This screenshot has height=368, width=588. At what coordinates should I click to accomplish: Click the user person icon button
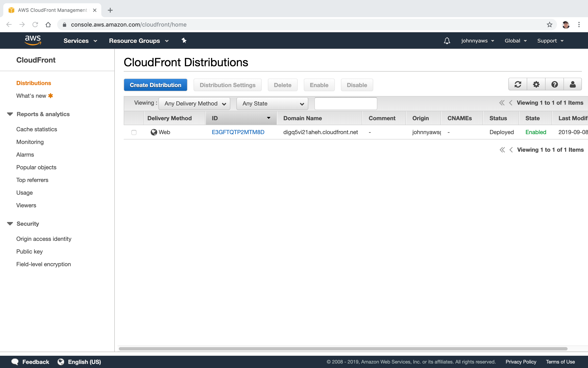tap(573, 84)
